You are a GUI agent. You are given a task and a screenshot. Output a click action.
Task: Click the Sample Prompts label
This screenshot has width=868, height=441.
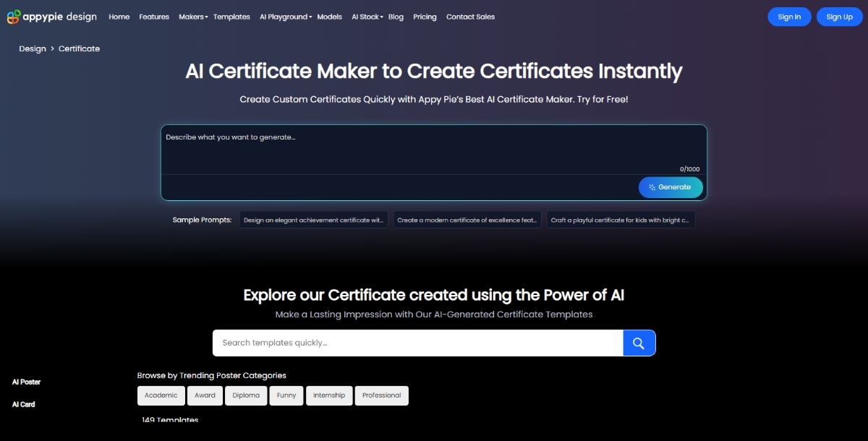click(202, 220)
